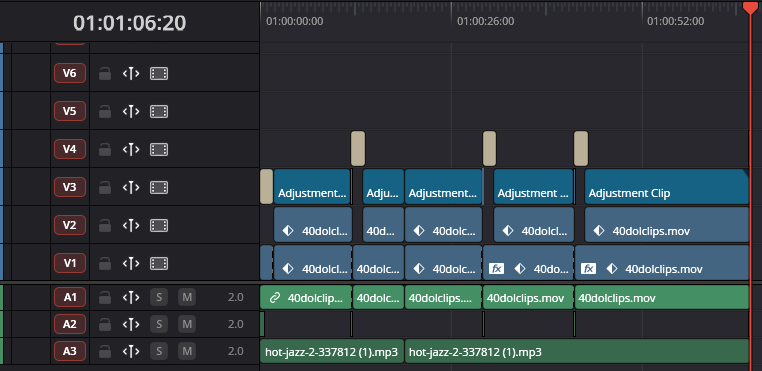
Task: Click the 01:01:06:20 timecode field
Action: [x=130, y=23]
